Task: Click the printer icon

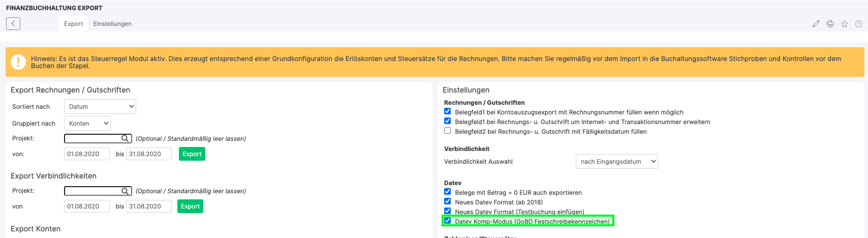Action: (830, 24)
